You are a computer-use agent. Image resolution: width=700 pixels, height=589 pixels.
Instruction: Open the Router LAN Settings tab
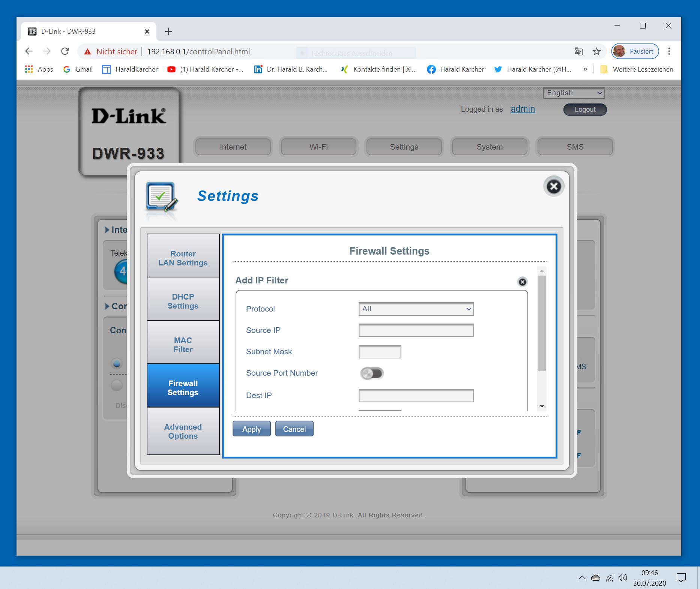(183, 256)
